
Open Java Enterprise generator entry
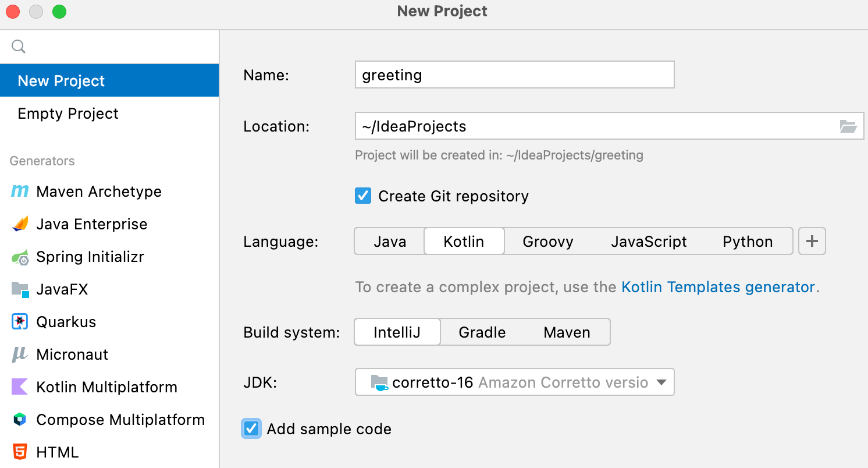coord(109,224)
